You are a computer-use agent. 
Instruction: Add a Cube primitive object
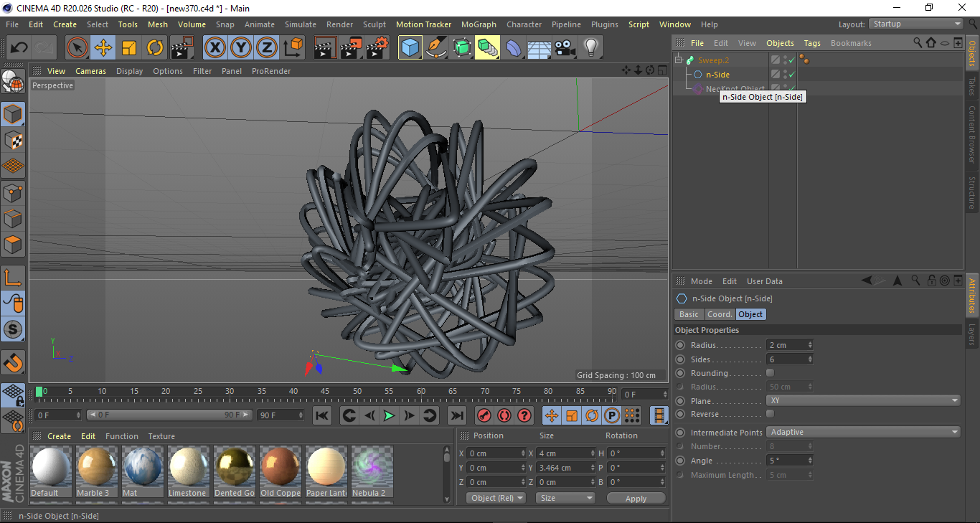coord(410,48)
